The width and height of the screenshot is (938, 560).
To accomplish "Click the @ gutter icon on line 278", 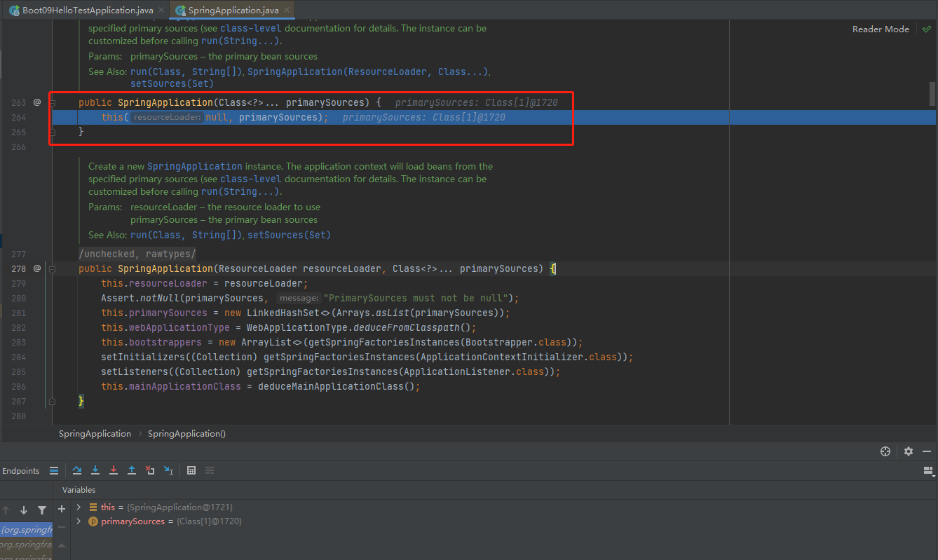I will tap(37, 268).
